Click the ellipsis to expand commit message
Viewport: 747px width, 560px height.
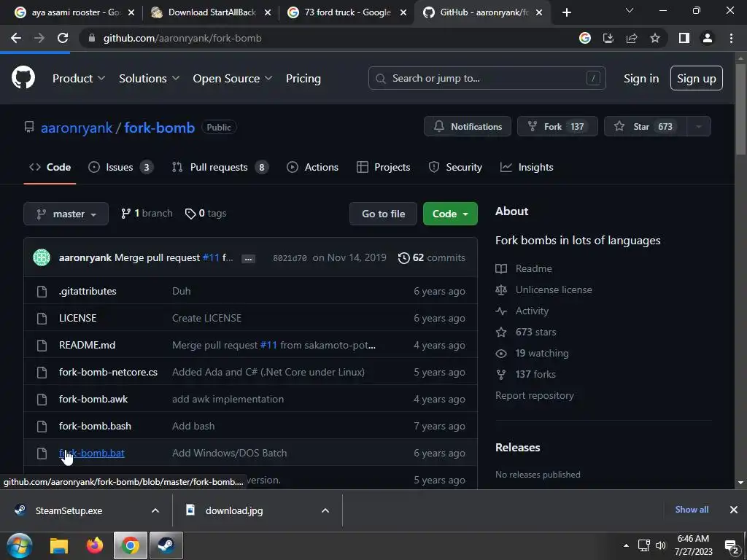click(248, 259)
